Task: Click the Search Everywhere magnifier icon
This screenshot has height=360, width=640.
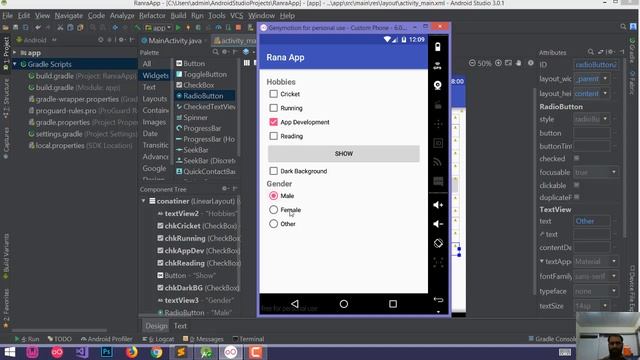Action: coord(623,27)
